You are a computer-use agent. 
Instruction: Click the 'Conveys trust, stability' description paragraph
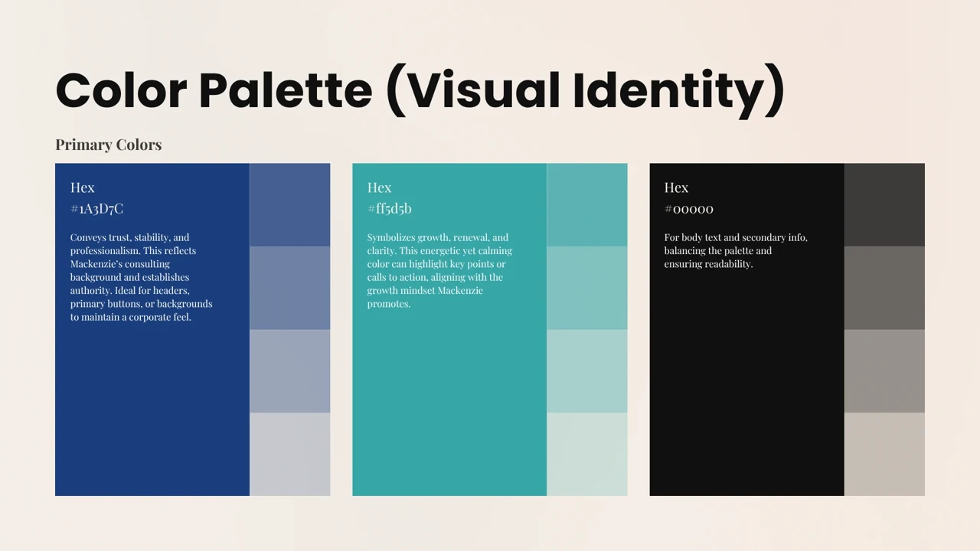pos(142,277)
